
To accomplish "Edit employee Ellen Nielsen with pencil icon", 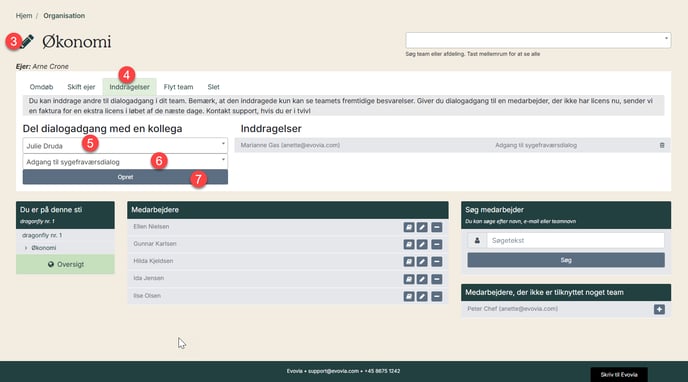I will tap(422, 227).
